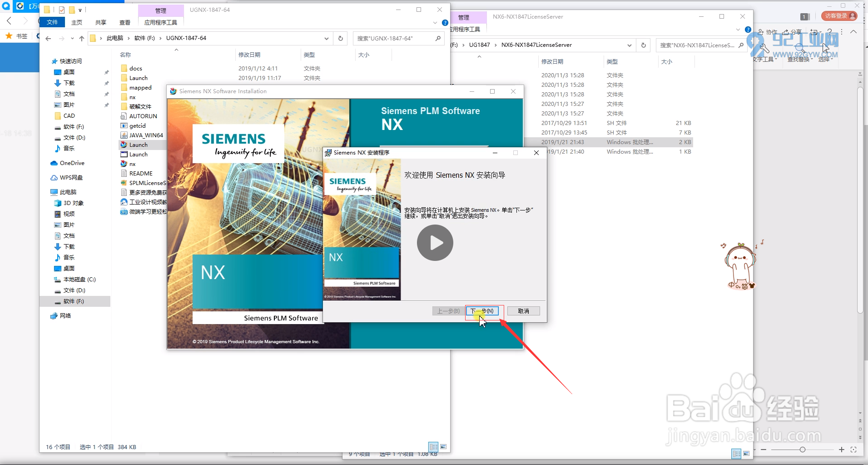Open 3D 对象 in navigation pane

73,203
